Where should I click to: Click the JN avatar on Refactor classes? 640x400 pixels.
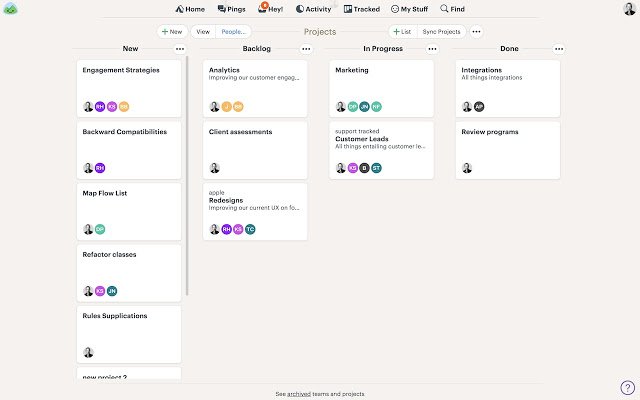coord(112,291)
